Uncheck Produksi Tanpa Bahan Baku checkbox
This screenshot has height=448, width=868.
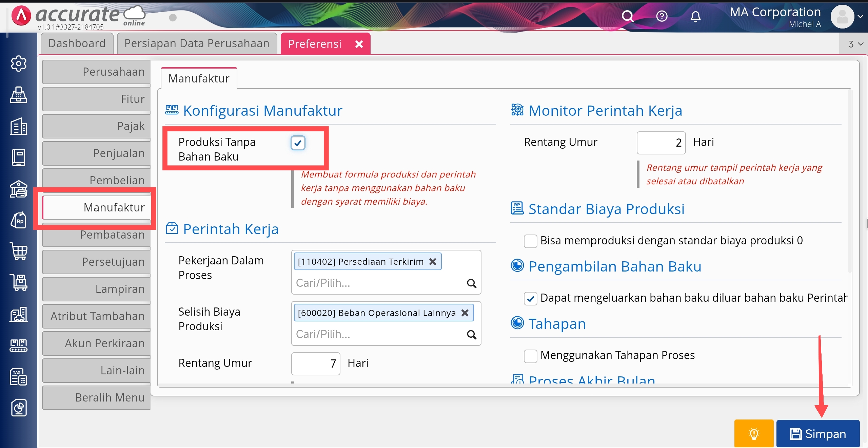point(298,143)
